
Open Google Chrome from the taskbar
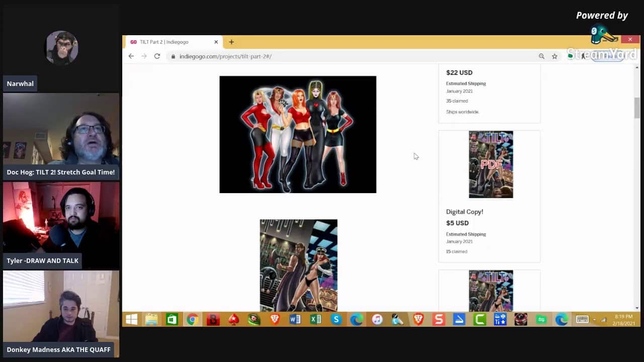192,320
